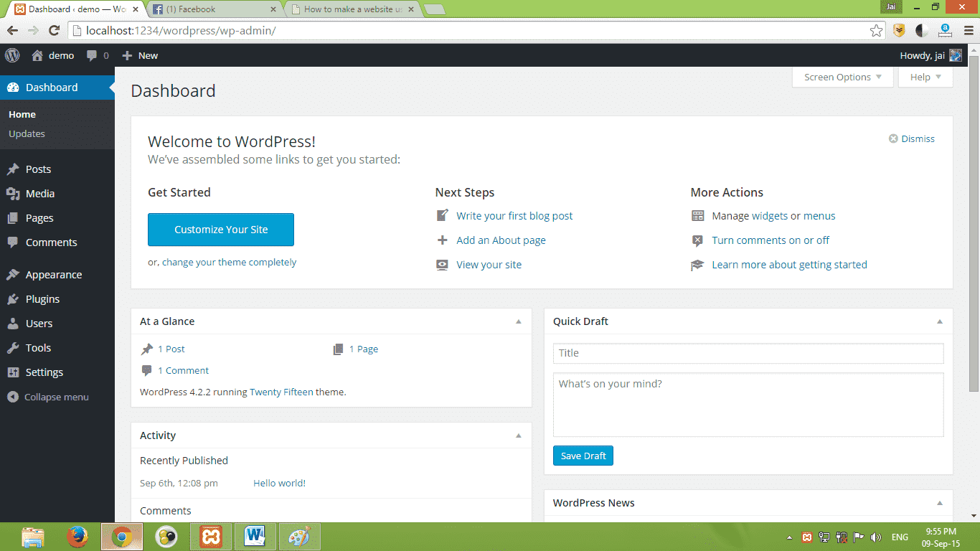Open the 1 Post link
The height and width of the screenshot is (551, 980).
(x=171, y=349)
